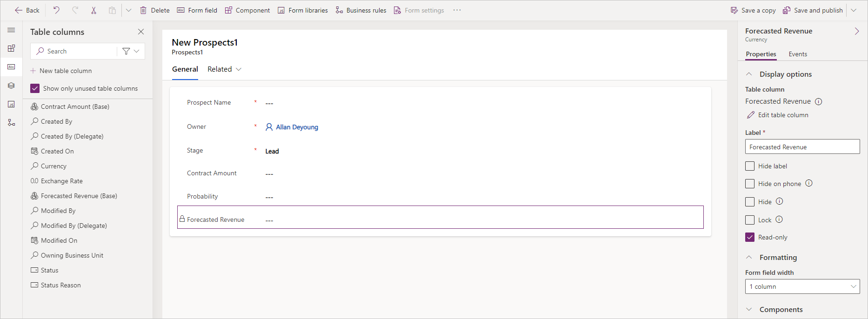This screenshot has width=868, height=319.
Task: Select the Table columns icon in the left rail
Action: [12, 67]
